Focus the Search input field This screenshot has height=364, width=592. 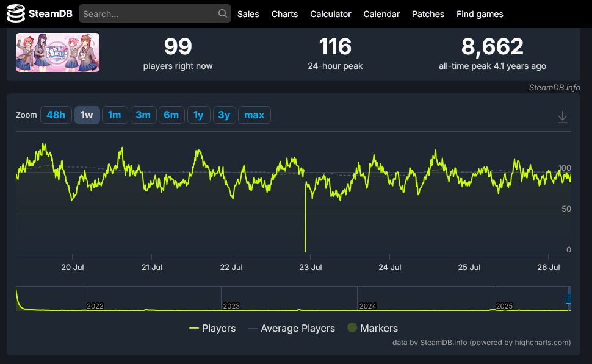155,13
